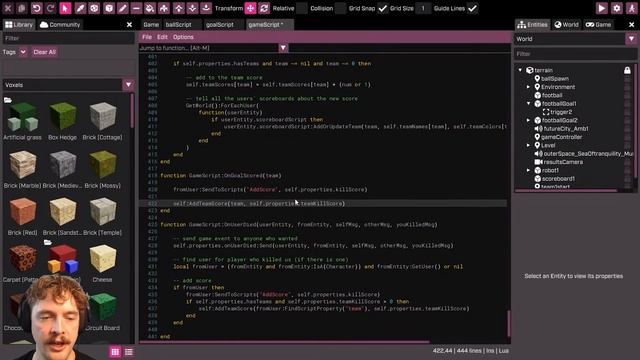Click the undo arrow icon

[36, 8]
